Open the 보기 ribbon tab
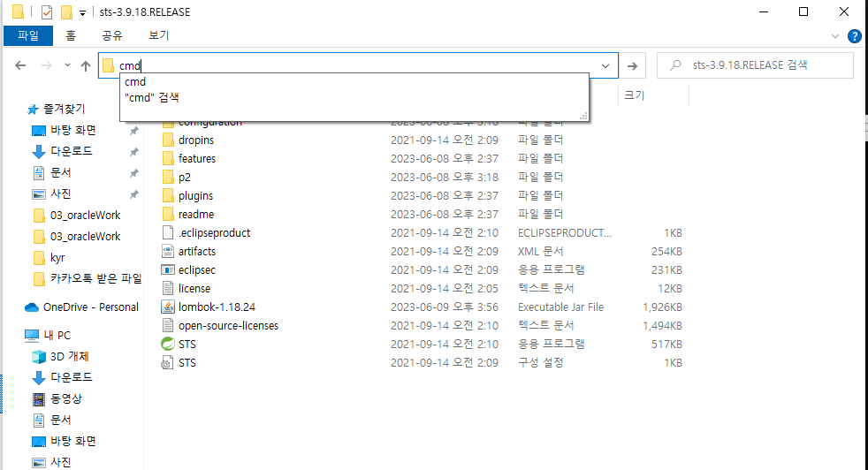Screen dimensions: 868x470 [158, 35]
